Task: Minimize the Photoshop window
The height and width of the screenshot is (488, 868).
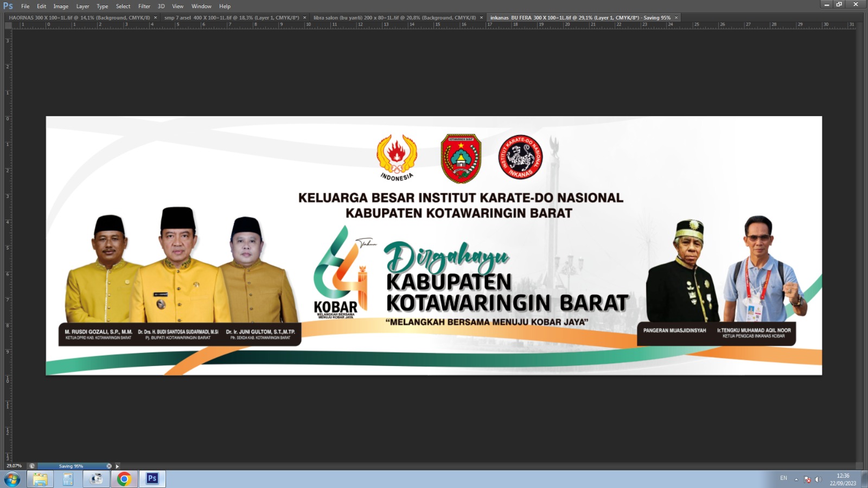Action: point(826,4)
